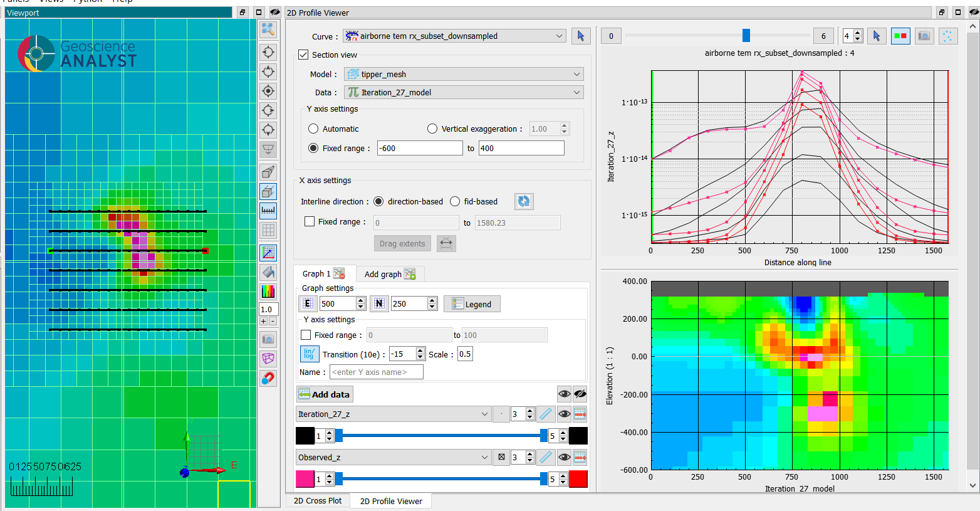980x511 pixels.
Task: Click the line number 4 stepper
Action: (x=858, y=36)
